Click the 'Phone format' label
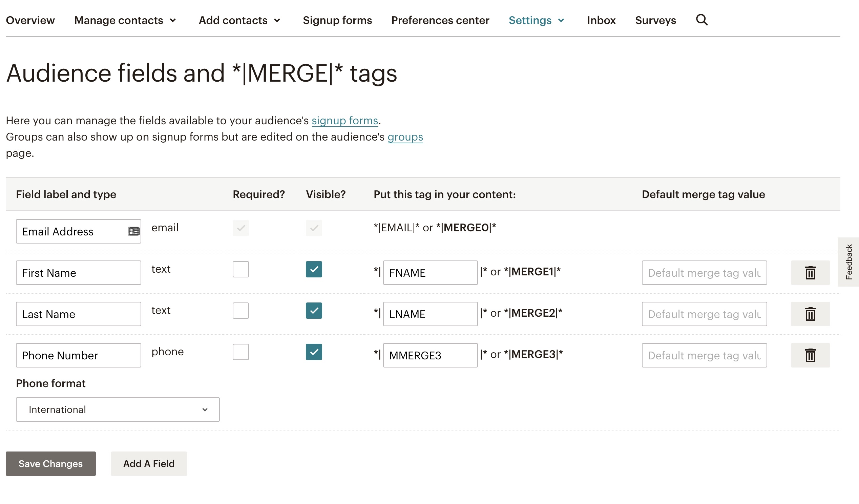 pos(51,383)
